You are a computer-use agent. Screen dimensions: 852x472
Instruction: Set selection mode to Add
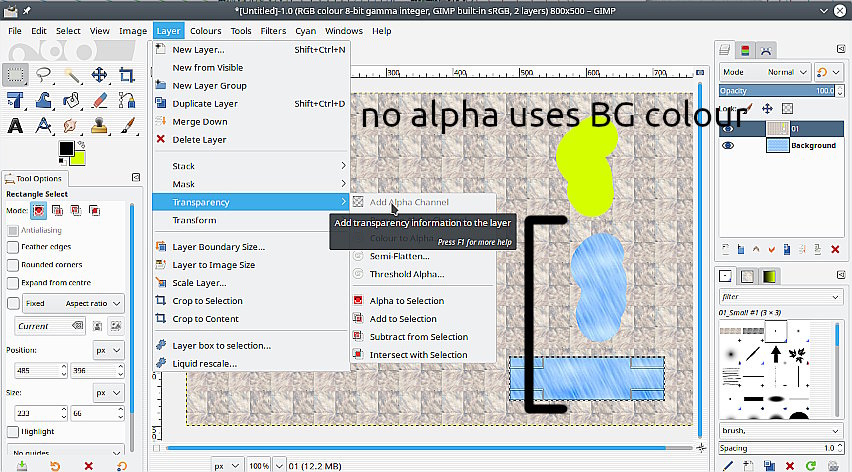[57, 210]
